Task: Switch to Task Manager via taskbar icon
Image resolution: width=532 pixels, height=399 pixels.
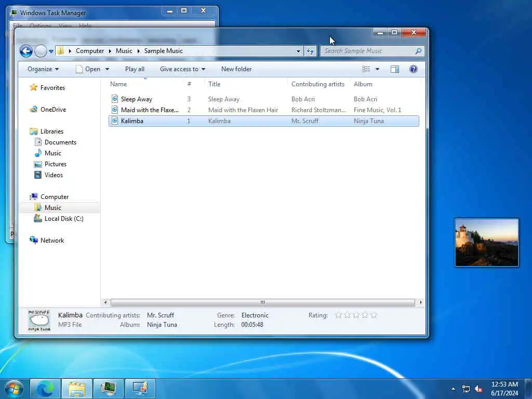Action: point(109,389)
